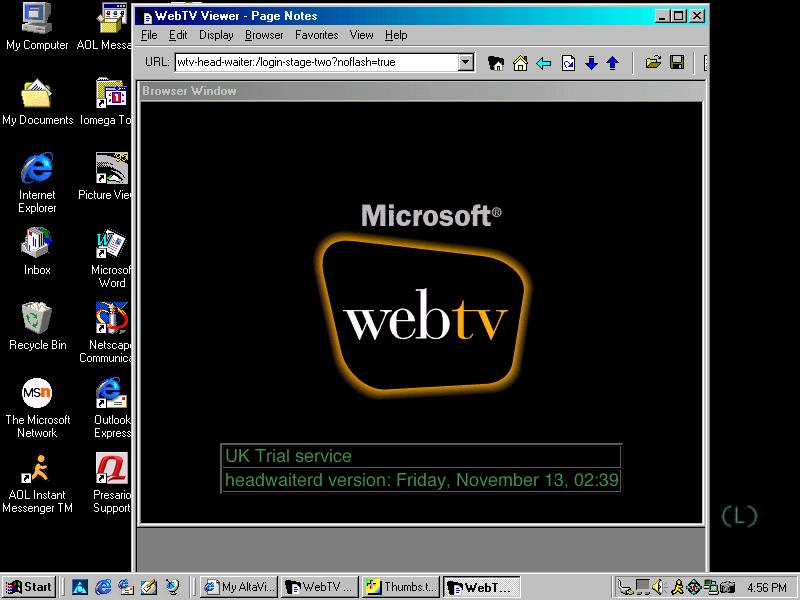
Task: Open the View menu
Action: [x=361, y=35]
